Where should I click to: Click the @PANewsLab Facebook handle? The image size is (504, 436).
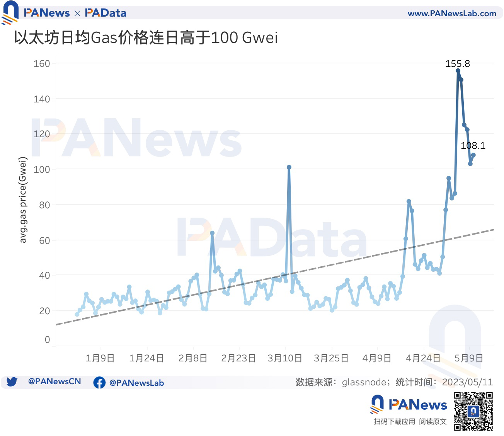click(x=136, y=383)
